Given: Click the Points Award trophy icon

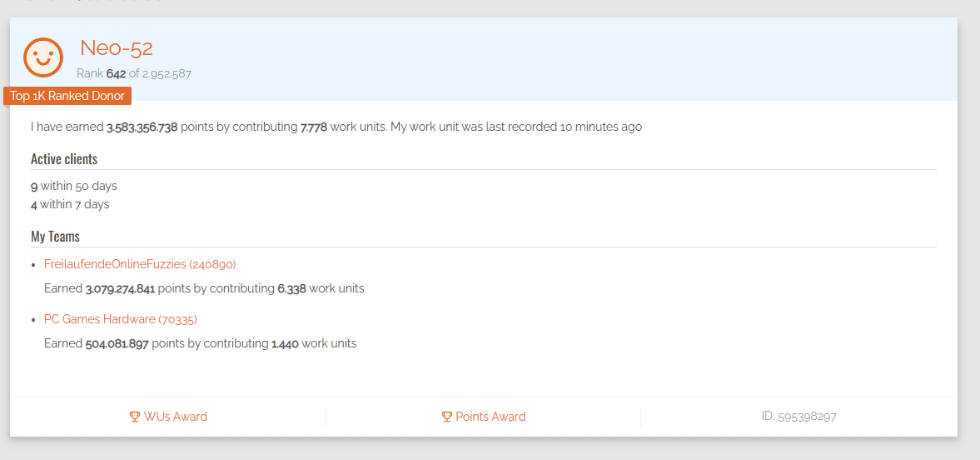Looking at the screenshot, I should click(446, 417).
